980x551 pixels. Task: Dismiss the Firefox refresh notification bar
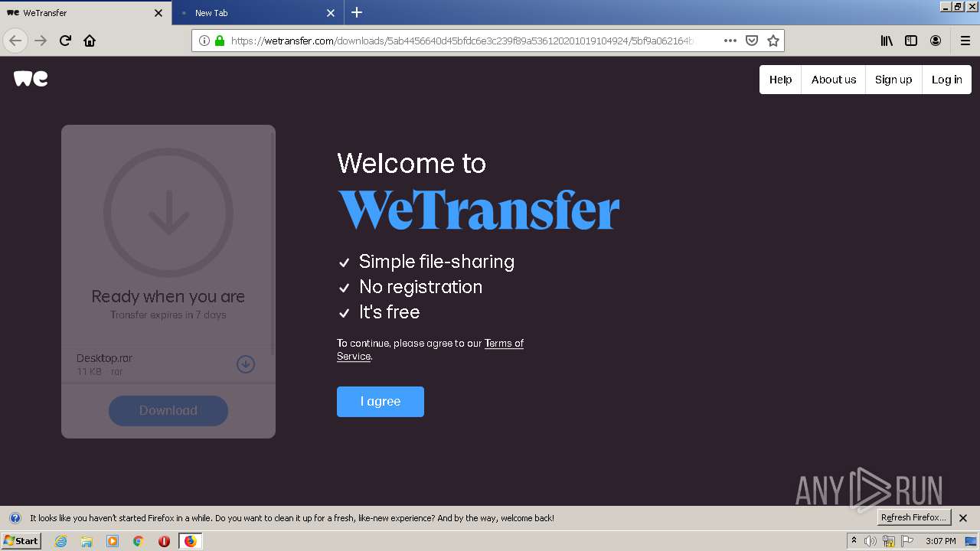pos(963,518)
